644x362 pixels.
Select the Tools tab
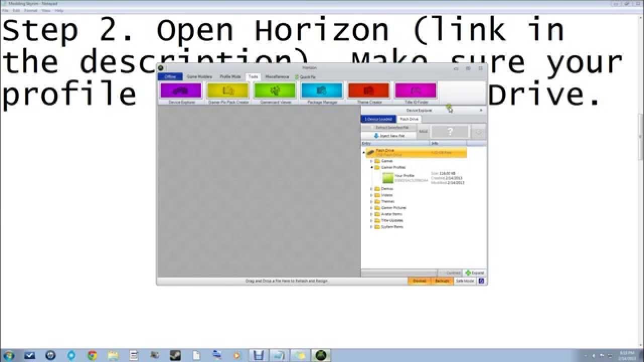click(x=253, y=77)
